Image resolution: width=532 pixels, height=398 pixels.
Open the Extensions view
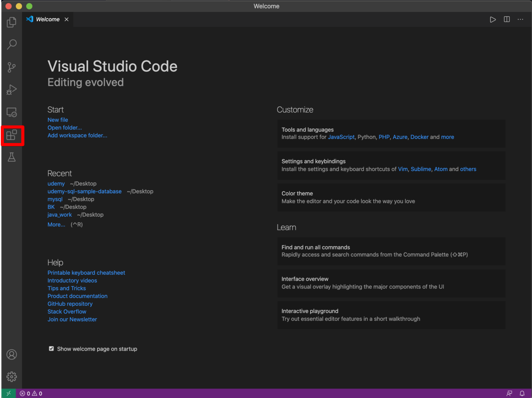pos(12,135)
